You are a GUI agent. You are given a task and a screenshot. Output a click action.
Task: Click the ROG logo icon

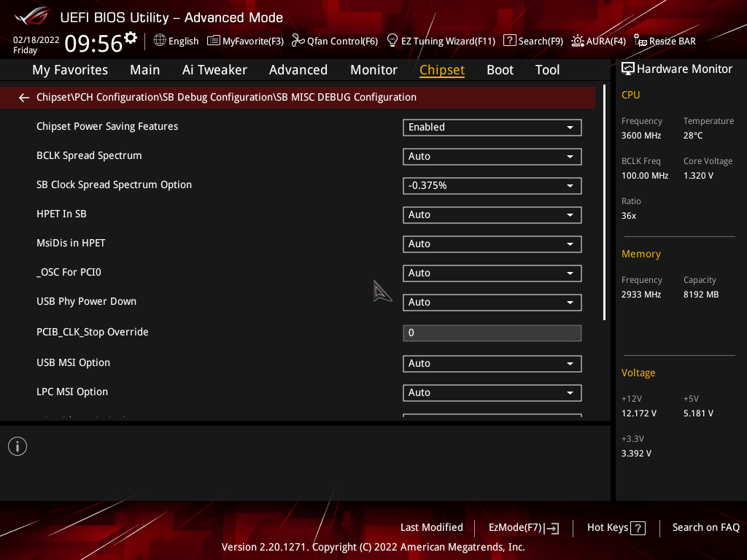coord(32,17)
